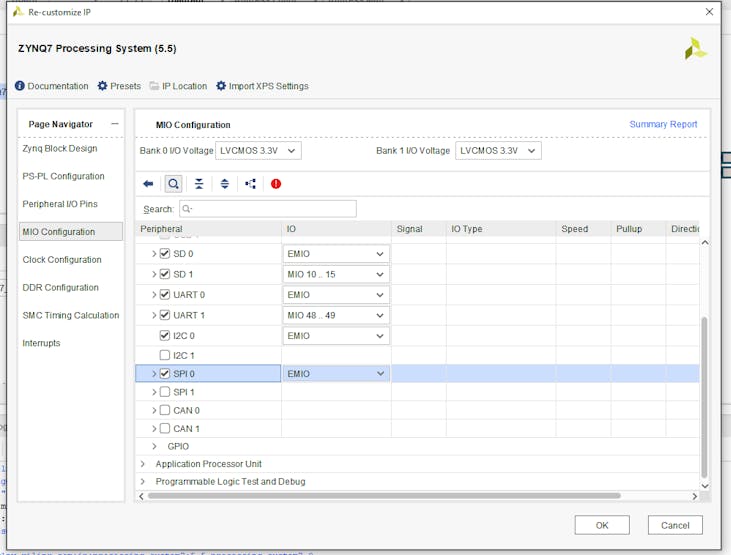Click the OK button

click(601, 525)
